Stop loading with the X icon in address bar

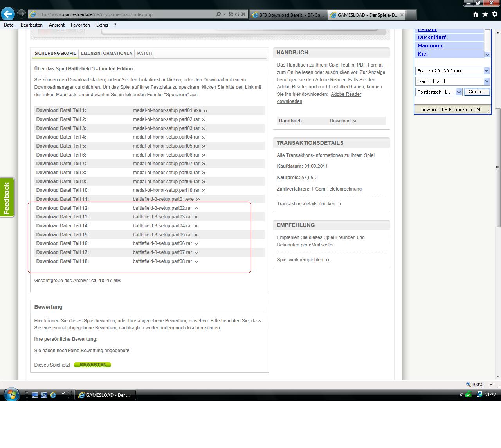[x=243, y=14]
